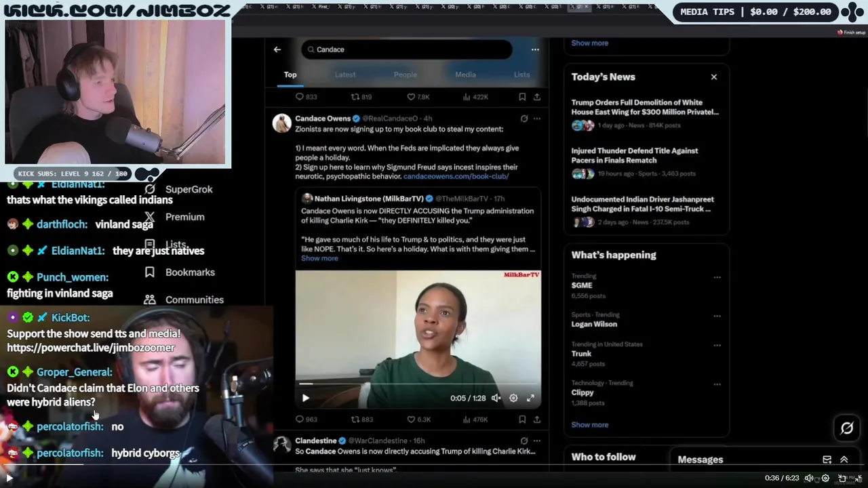This screenshot has width=868, height=488.
Task: Repost the tweet showing 883 reposts
Action: [361, 420]
